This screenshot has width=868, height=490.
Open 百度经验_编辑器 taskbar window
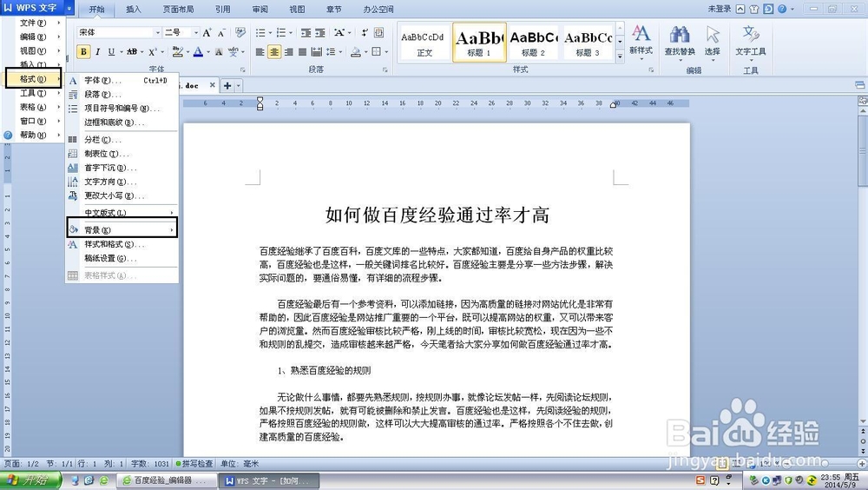tap(166, 480)
